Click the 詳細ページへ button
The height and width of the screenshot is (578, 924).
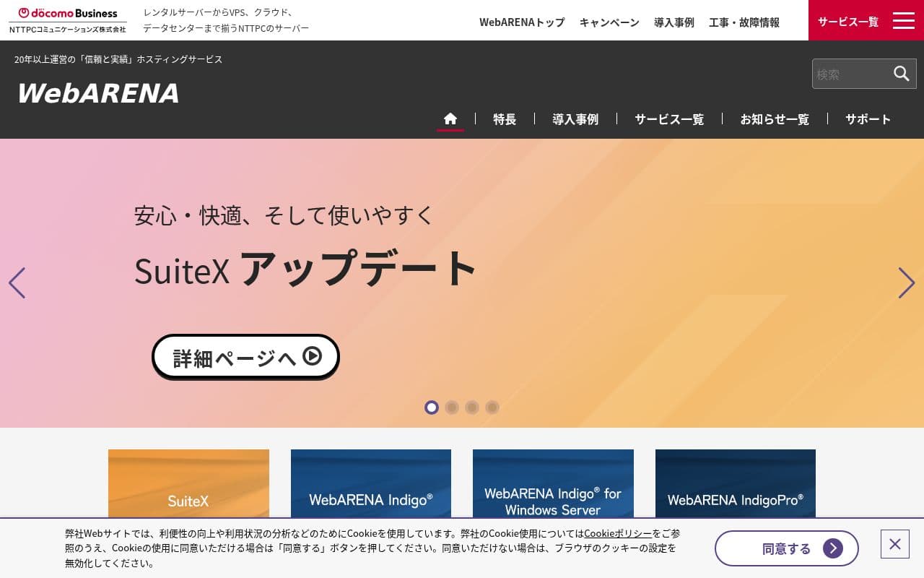(245, 356)
